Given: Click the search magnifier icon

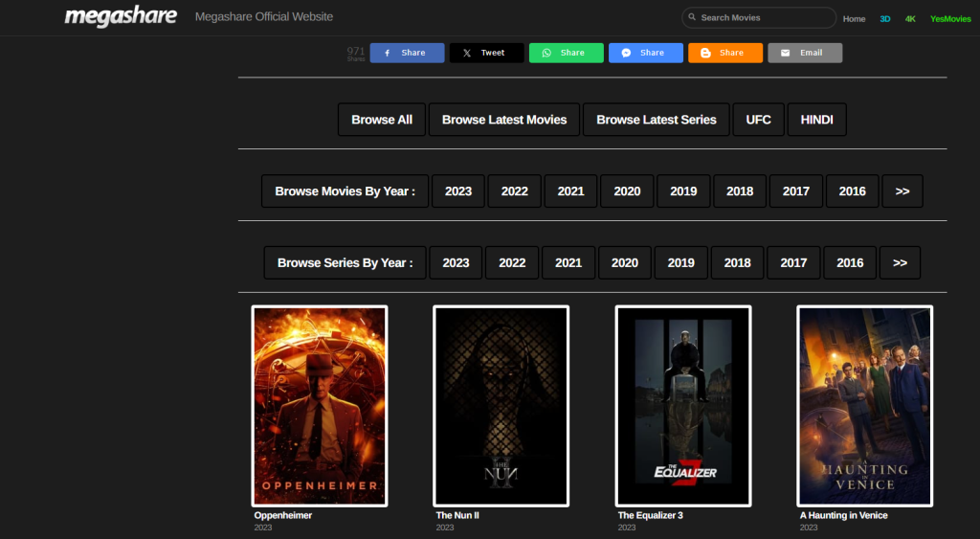Looking at the screenshot, I should coord(692,17).
